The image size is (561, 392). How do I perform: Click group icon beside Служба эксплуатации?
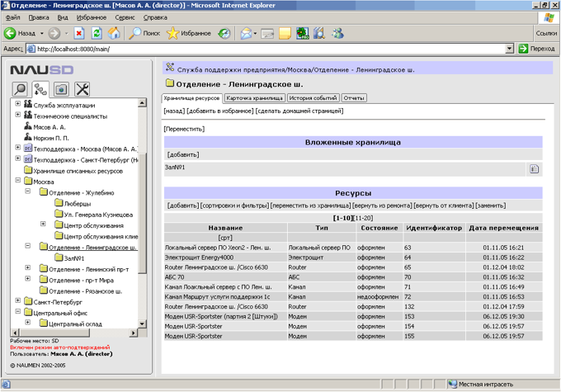click(28, 104)
